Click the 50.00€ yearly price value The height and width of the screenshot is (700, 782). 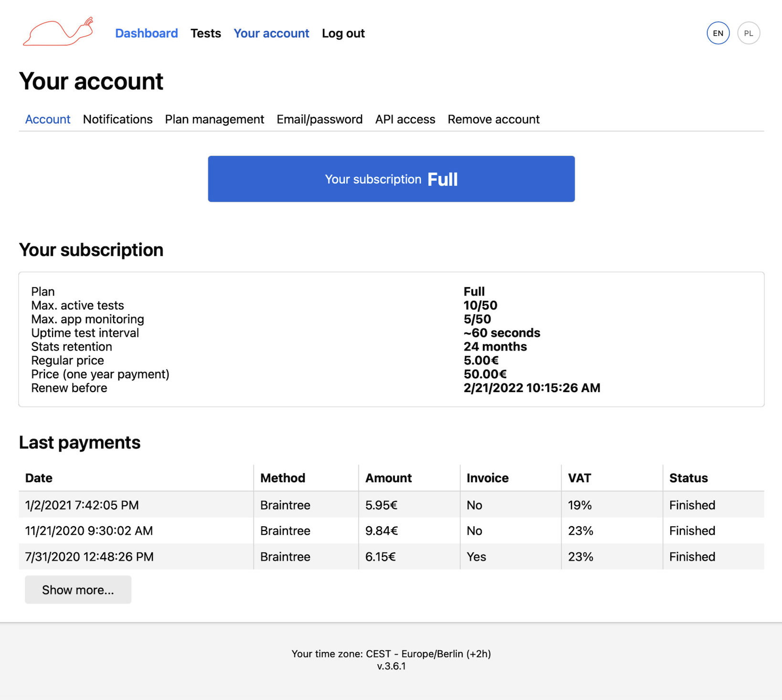coord(485,374)
